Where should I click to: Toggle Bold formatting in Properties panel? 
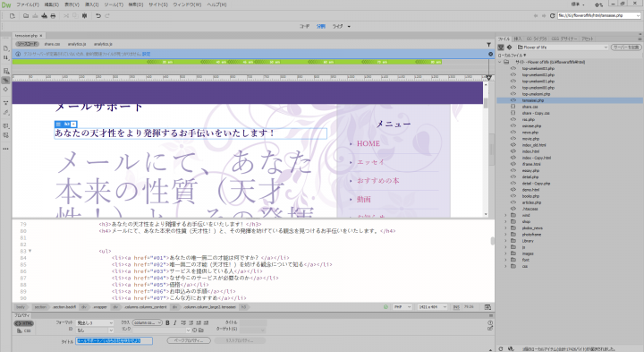(167, 322)
